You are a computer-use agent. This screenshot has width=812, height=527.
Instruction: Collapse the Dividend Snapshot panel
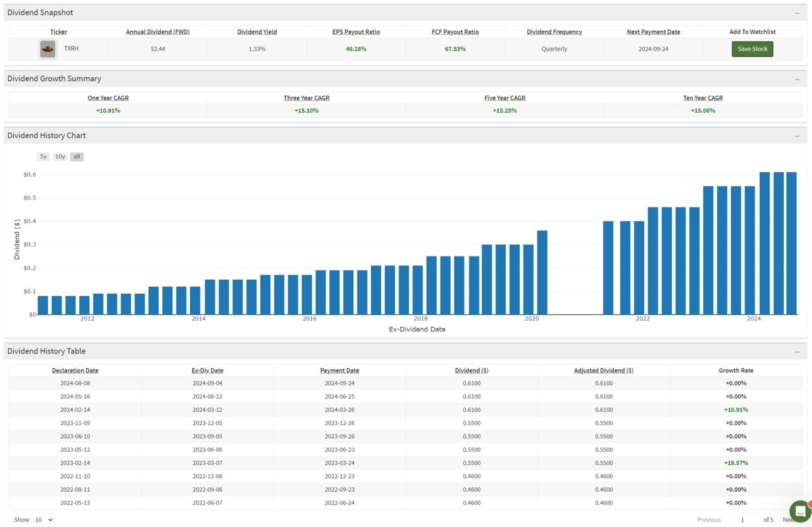pos(797,13)
